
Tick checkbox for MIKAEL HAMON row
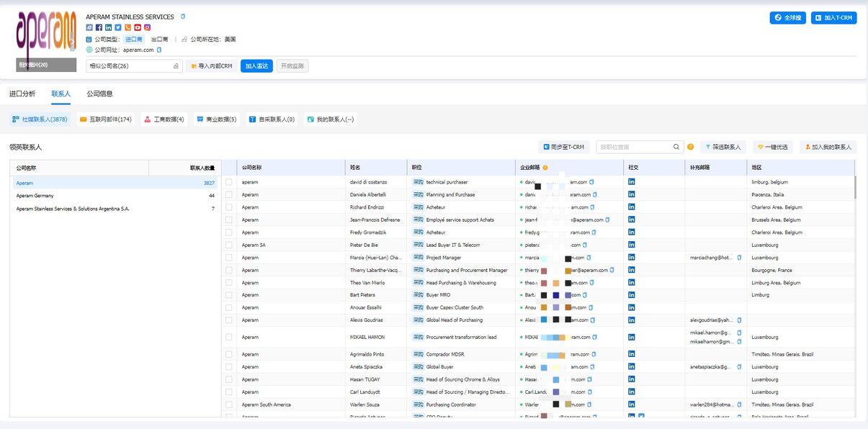point(229,337)
